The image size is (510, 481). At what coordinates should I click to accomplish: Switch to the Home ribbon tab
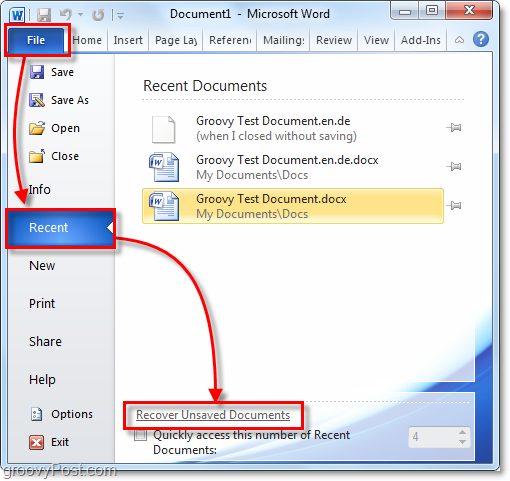pos(87,40)
